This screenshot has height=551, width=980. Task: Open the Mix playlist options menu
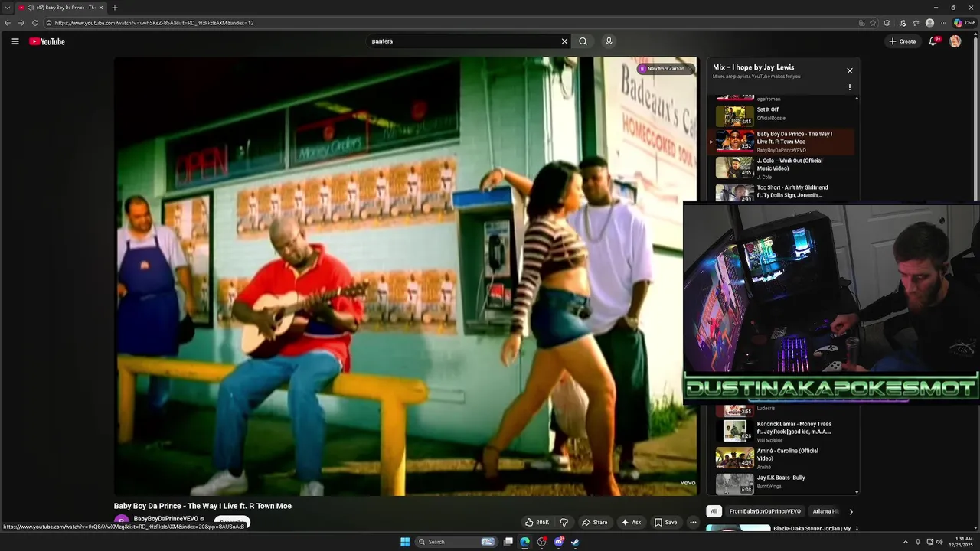[849, 87]
